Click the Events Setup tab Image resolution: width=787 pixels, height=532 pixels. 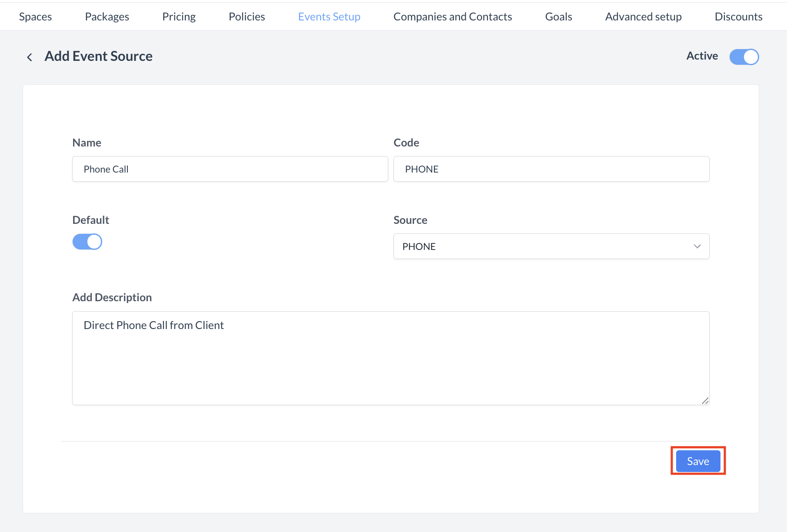[x=329, y=17]
